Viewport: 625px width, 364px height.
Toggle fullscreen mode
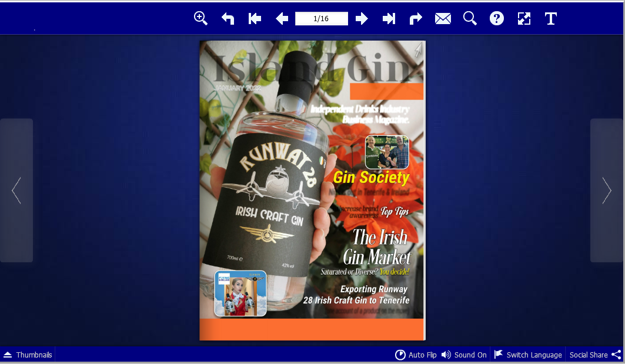point(524,18)
